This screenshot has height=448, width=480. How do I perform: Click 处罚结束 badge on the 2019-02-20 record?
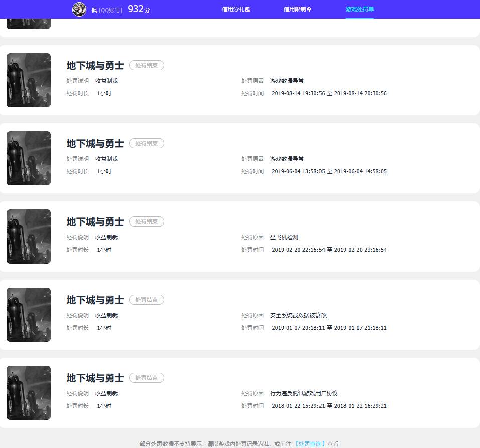[146, 221]
